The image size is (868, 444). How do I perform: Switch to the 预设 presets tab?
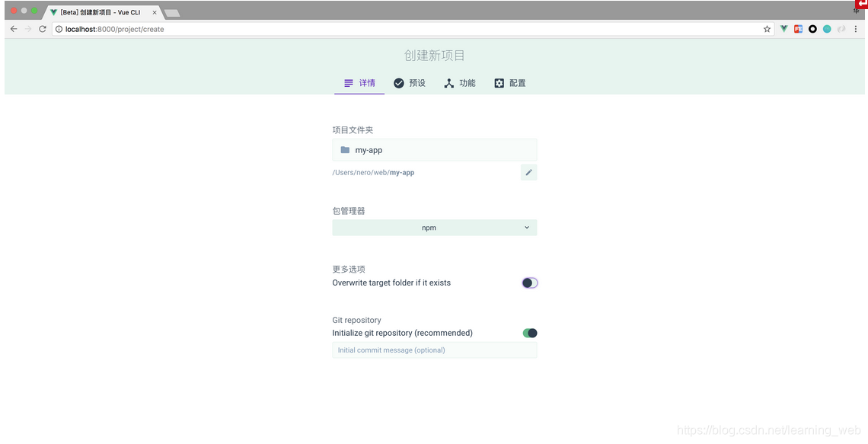[410, 83]
